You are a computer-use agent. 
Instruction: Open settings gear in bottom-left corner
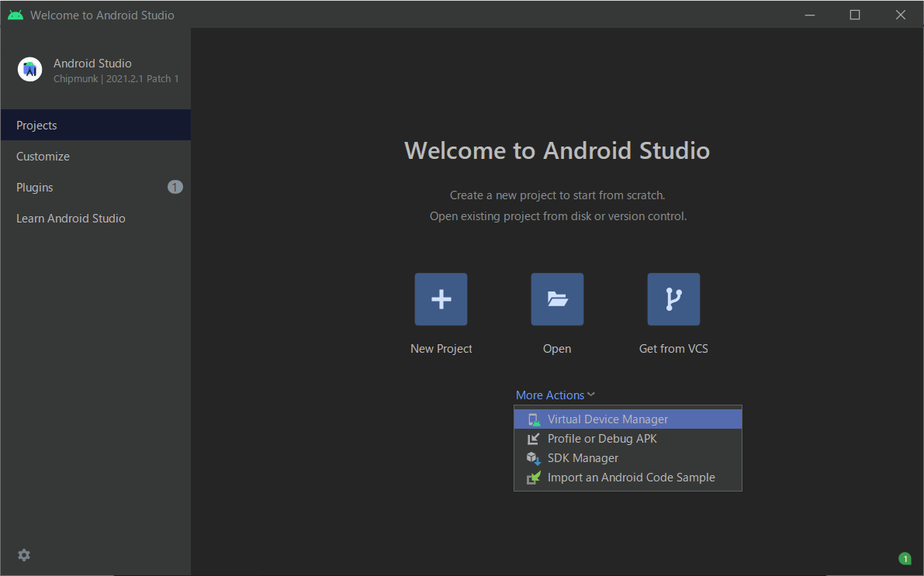click(x=24, y=555)
